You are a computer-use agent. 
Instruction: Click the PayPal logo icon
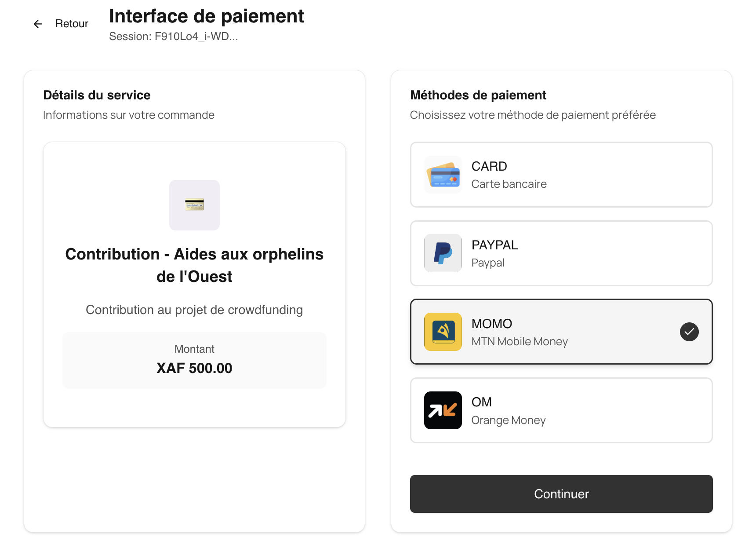click(x=443, y=253)
